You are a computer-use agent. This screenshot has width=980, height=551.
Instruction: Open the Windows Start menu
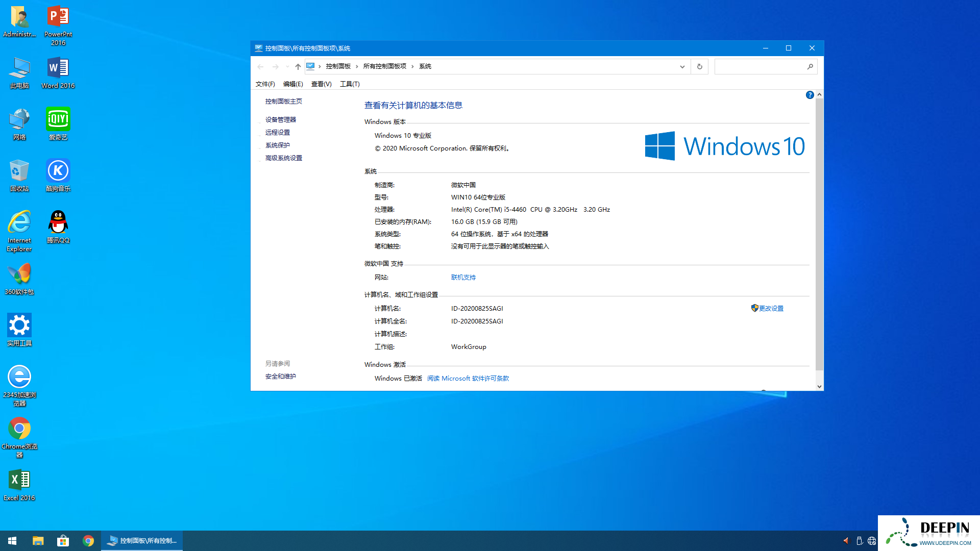pos(12,541)
